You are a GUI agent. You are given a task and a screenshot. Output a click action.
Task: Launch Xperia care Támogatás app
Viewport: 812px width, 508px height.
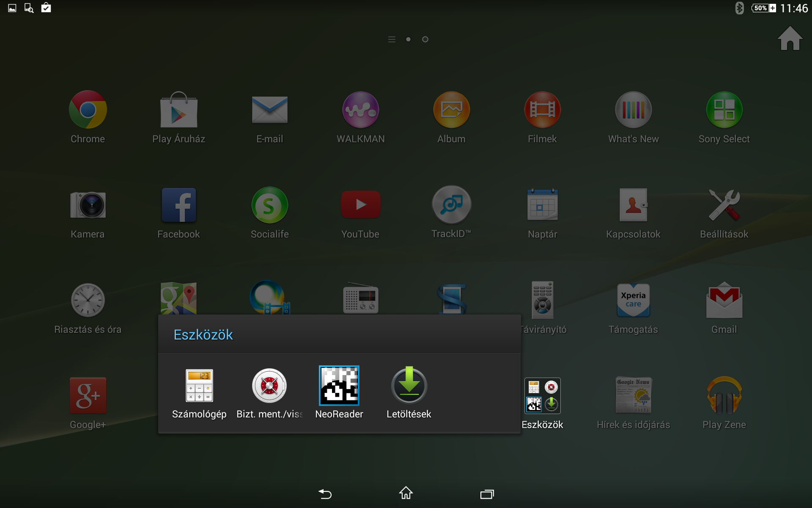[x=633, y=300]
